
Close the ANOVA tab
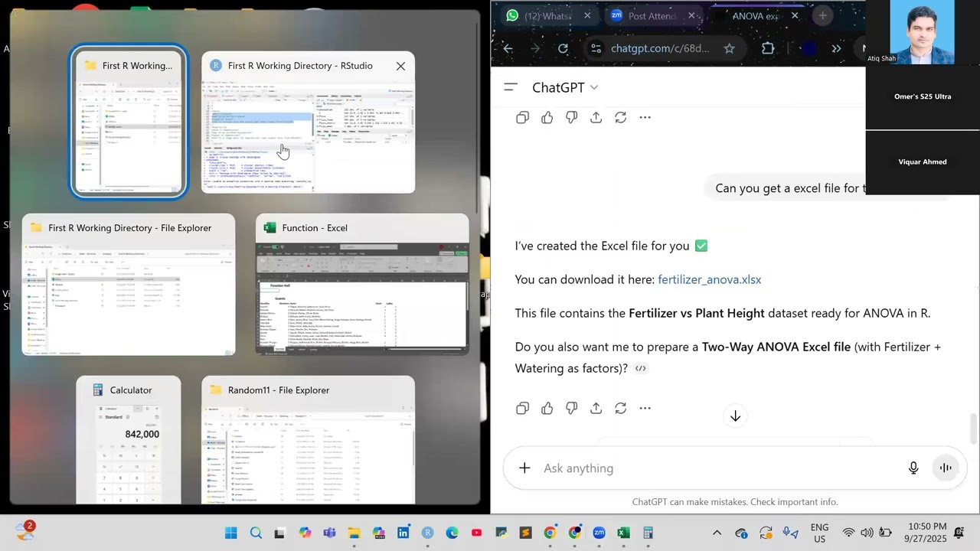click(x=795, y=15)
